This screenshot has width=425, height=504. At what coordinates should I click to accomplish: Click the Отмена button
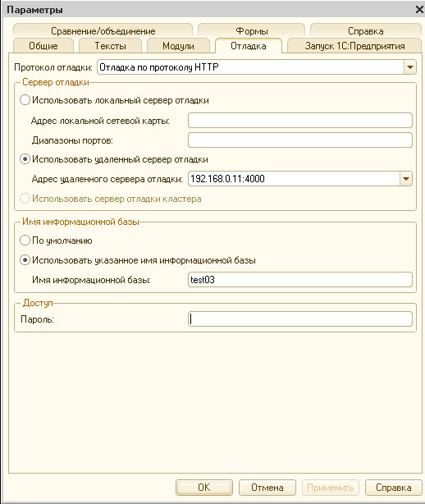(x=267, y=488)
